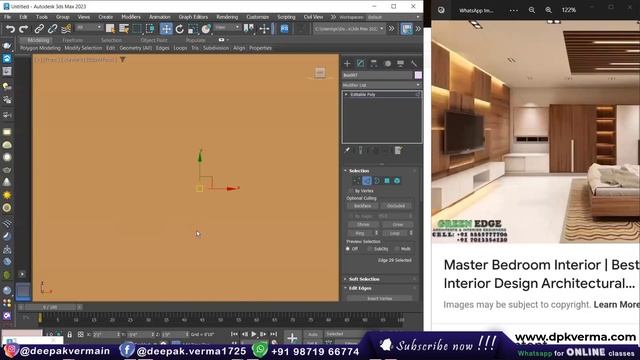The height and width of the screenshot is (360, 640).
Task: Open the Utilities wrench panel icon
Action: point(414,63)
